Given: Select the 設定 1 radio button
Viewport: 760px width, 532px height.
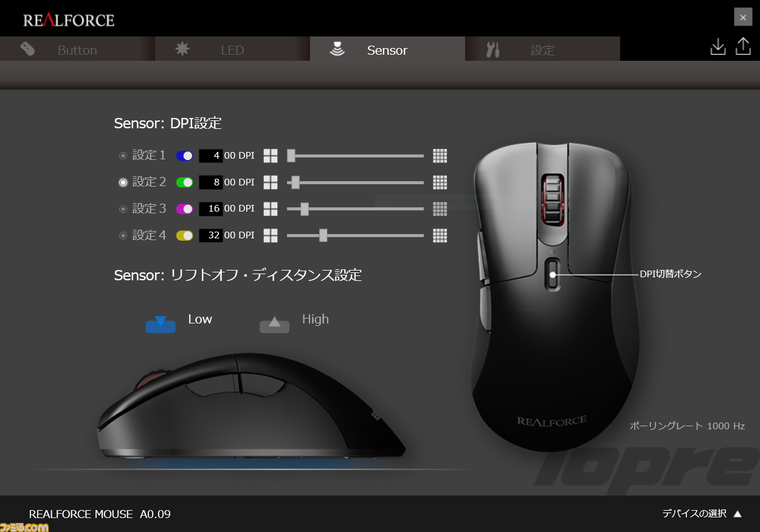Looking at the screenshot, I should coord(123,156).
